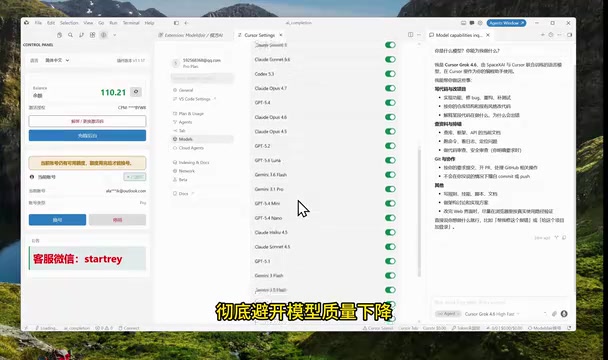Open the Edit menu
The width and height of the screenshot is (608, 360).
tap(51, 23)
